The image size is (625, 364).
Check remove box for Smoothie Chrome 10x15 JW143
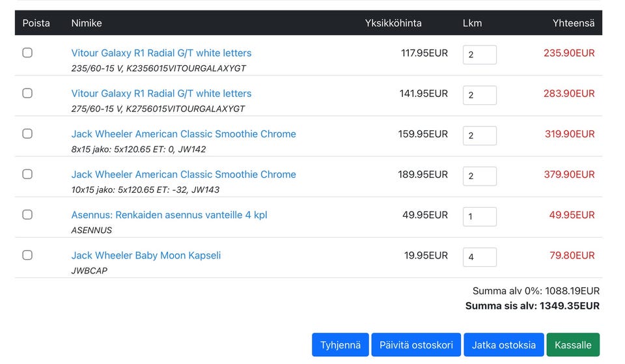click(x=27, y=175)
